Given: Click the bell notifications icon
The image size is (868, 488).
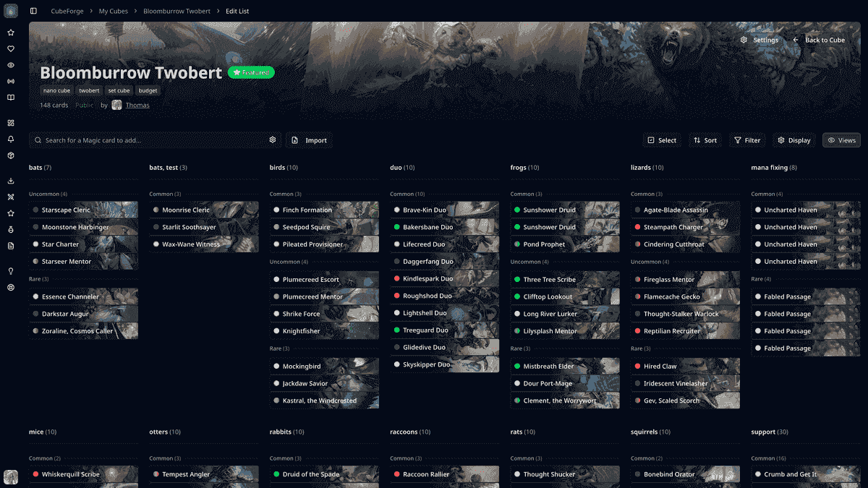Looking at the screenshot, I should [11, 139].
